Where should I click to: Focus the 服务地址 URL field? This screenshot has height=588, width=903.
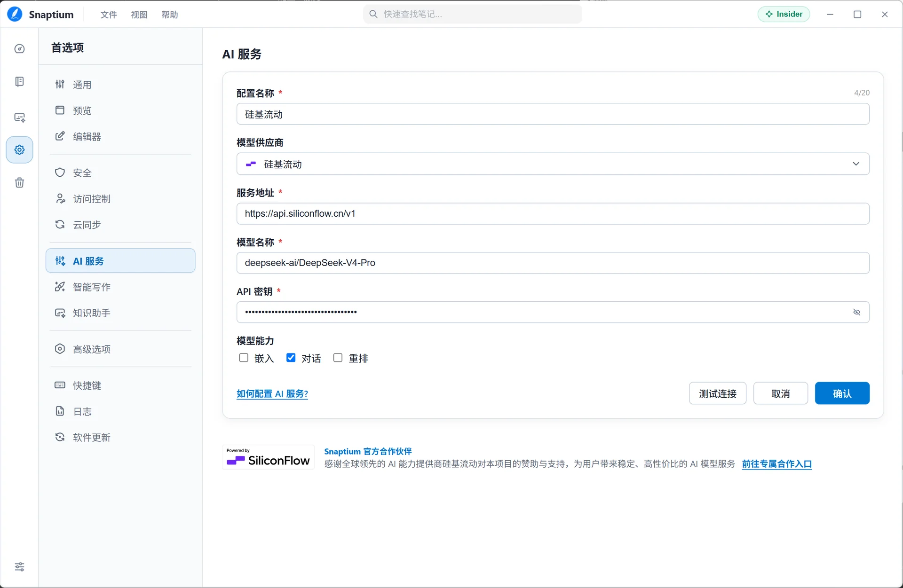(x=553, y=213)
